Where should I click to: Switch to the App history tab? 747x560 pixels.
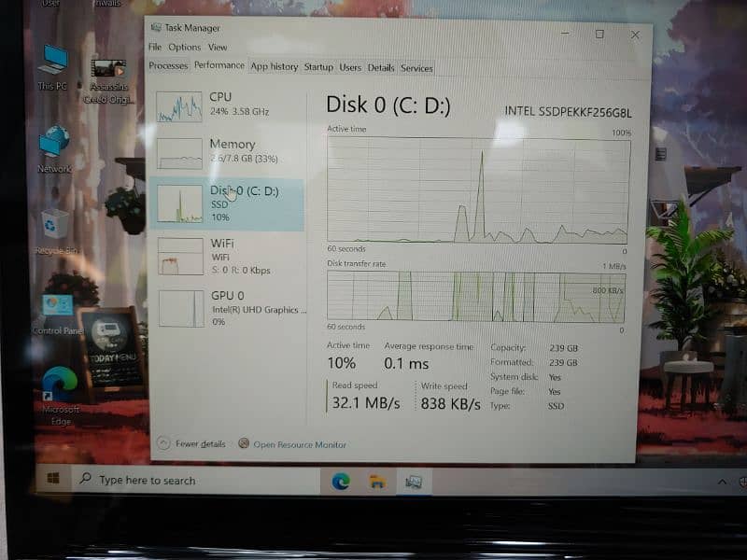tap(275, 67)
